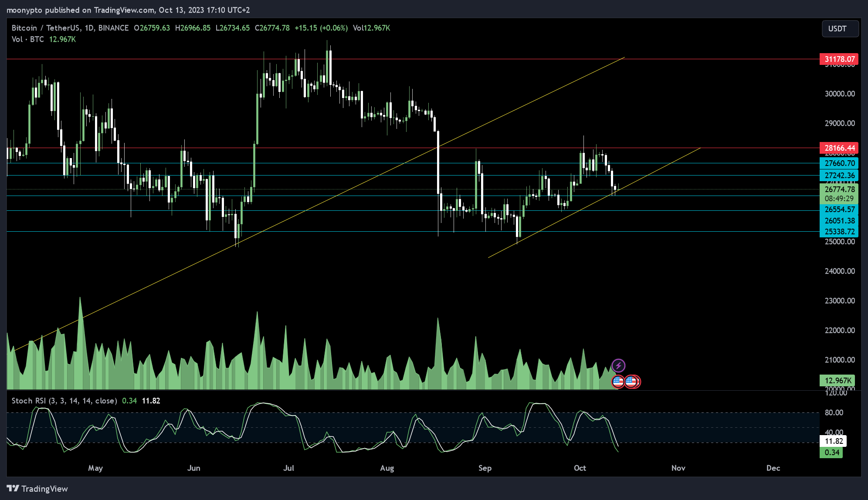
Task: Click the Dec label on time axis
Action: click(773, 468)
